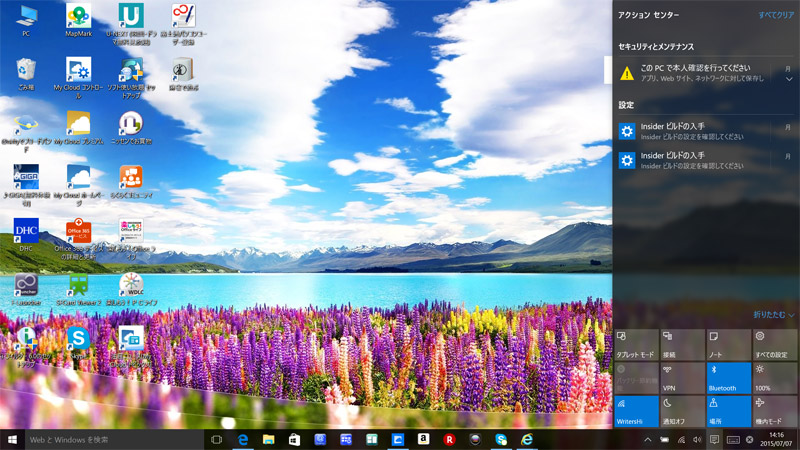Screen dimensions: 800x450
Task: Open all settings (すべての設定) tile
Action: pyautogui.click(x=775, y=345)
